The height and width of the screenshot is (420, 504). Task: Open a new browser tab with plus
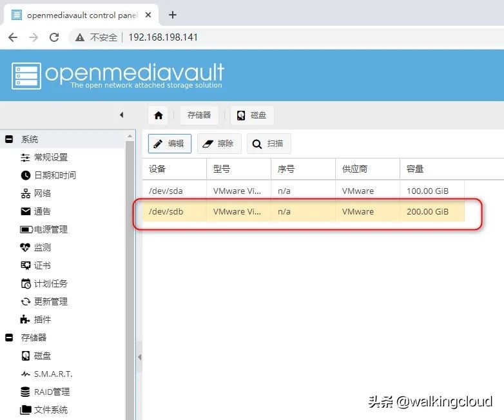click(173, 15)
